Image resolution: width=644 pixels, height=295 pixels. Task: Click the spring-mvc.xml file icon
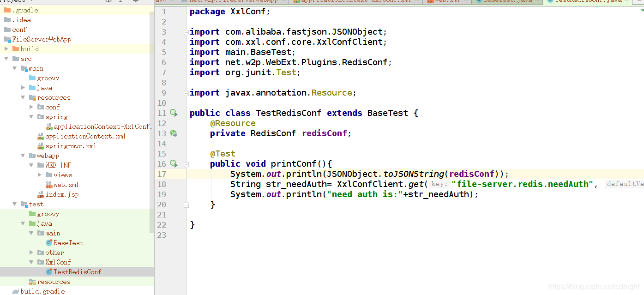click(x=41, y=146)
